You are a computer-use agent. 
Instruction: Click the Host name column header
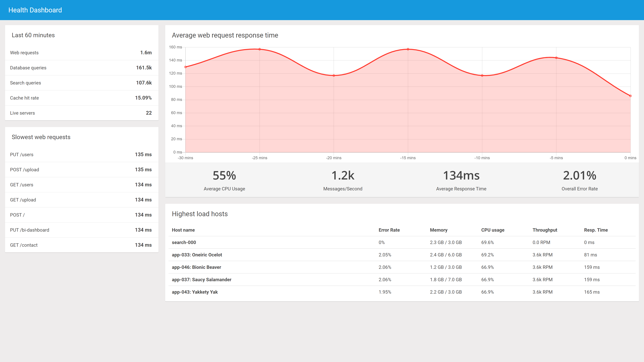(x=183, y=230)
